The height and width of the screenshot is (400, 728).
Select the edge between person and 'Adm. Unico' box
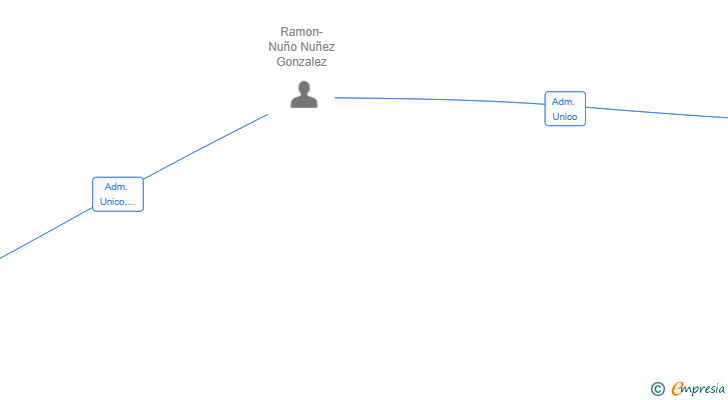(439, 99)
